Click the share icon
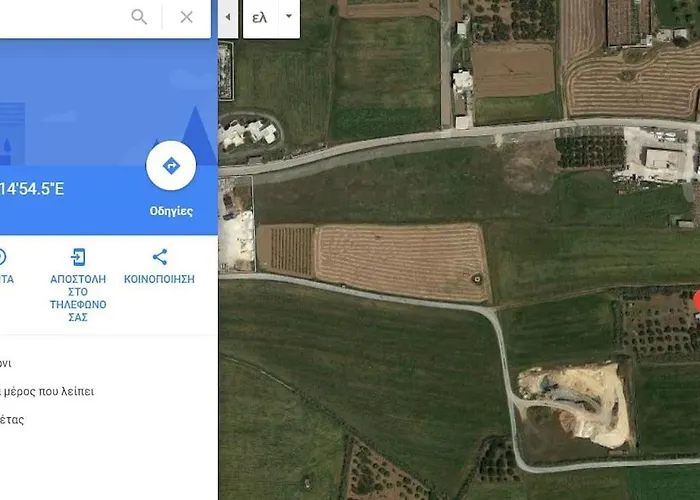This screenshot has width=700, height=500. pyautogui.click(x=159, y=257)
